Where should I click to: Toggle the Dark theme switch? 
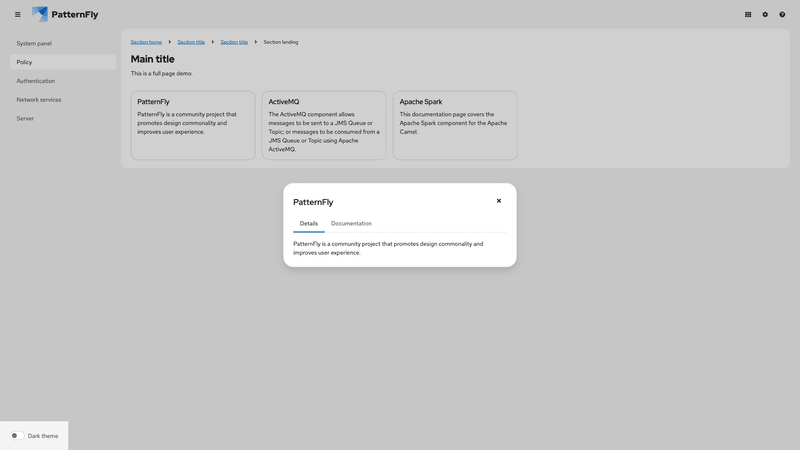17,436
